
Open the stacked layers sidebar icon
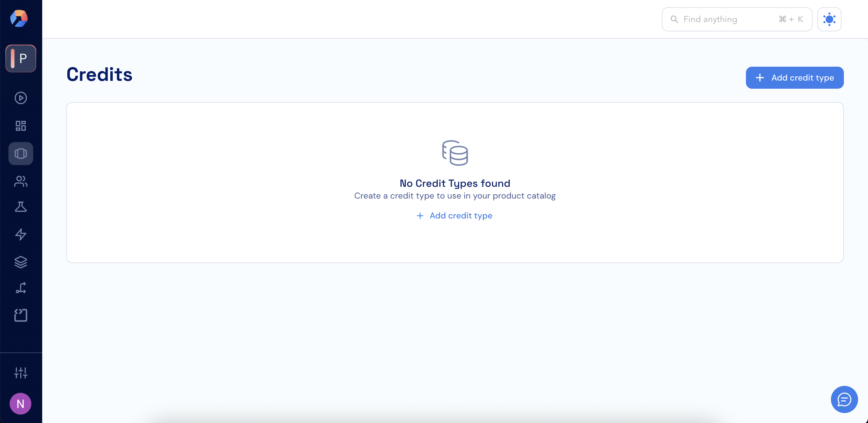tap(21, 262)
